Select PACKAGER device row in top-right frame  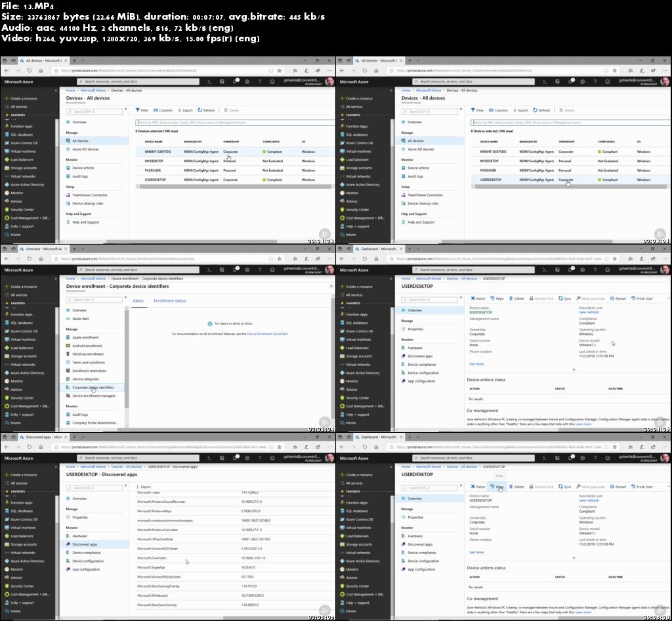pos(570,170)
